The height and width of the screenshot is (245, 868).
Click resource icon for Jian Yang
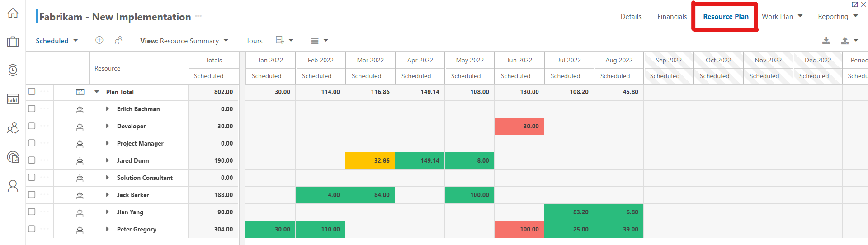point(80,212)
